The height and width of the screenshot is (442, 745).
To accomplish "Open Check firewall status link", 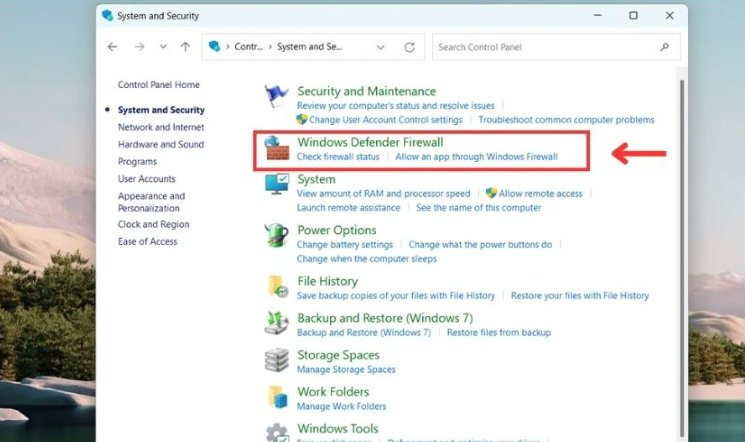I will point(338,157).
